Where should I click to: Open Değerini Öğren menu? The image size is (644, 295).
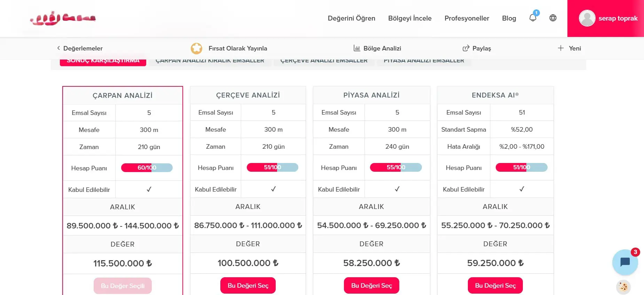coord(351,18)
